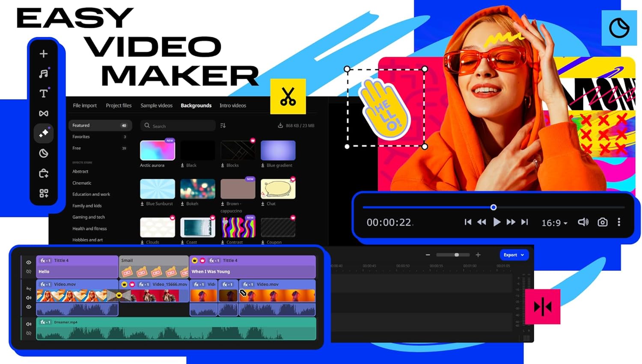The width and height of the screenshot is (642, 364).
Task: Zoom in the timeline with the plus icon
Action: pyautogui.click(x=478, y=255)
